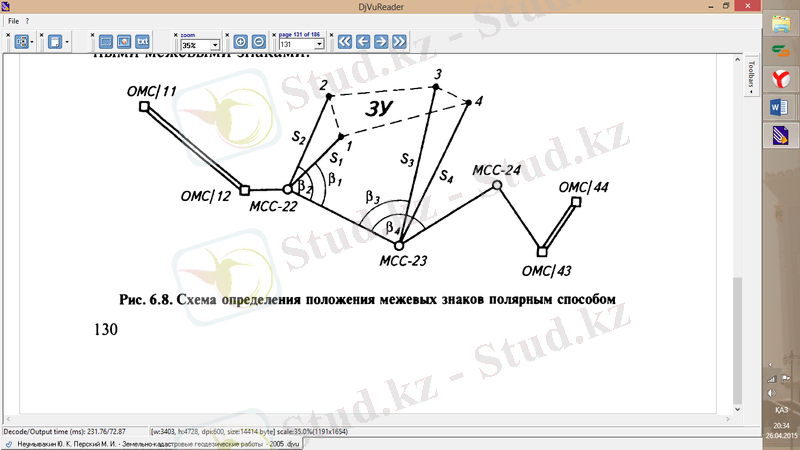Open the ? help menu
Screen dimensions: 800x450
click(x=27, y=21)
